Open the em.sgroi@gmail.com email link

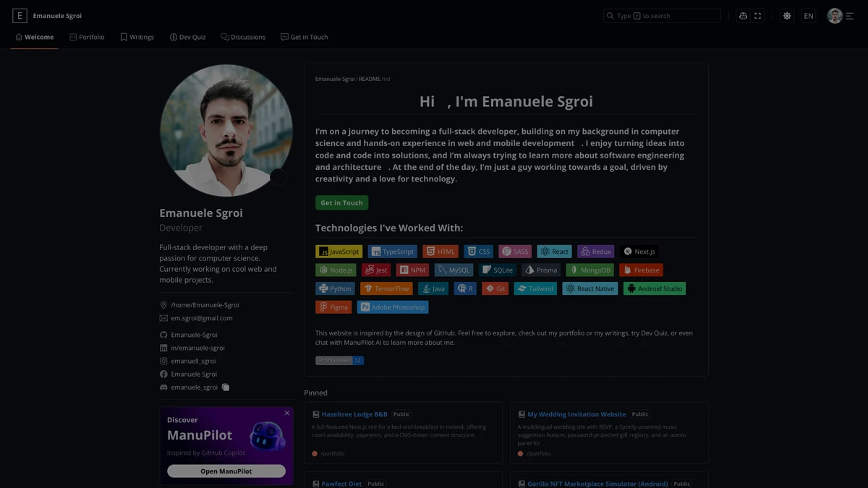point(202,318)
